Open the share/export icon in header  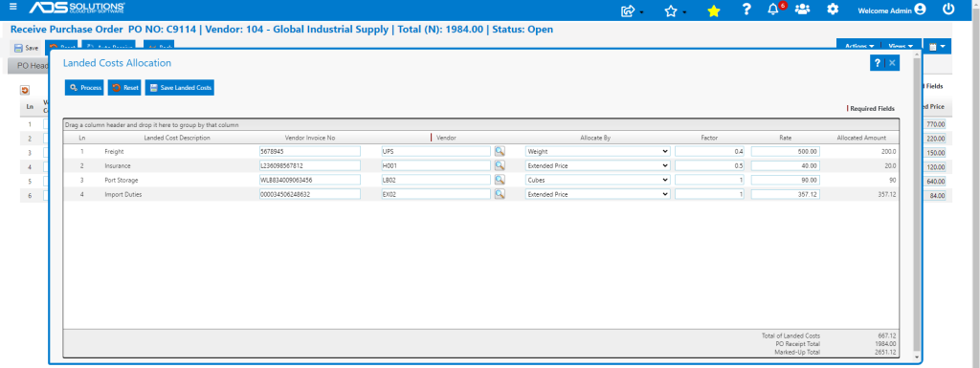click(x=628, y=11)
